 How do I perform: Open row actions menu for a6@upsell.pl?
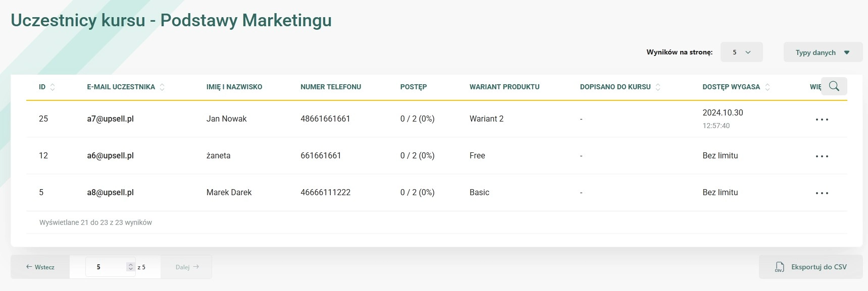pyautogui.click(x=822, y=156)
